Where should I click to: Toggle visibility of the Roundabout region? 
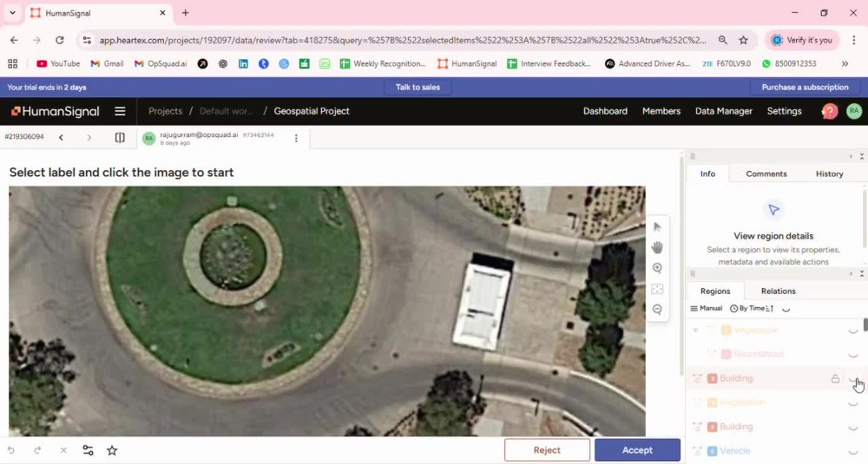coord(853,355)
